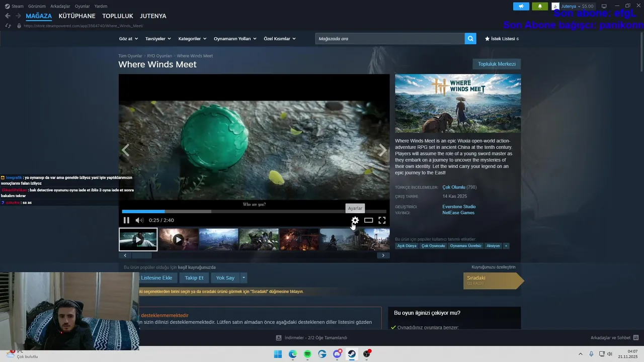Select the fiery red screenshot thumbnail
This screenshot has height=362, width=644.
(299, 239)
